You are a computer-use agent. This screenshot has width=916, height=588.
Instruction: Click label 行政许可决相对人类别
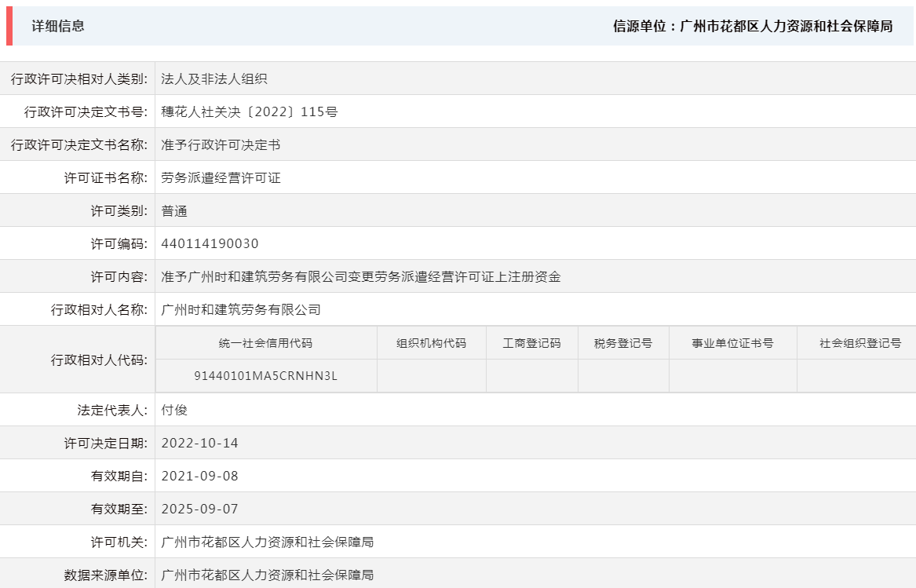tap(78, 79)
